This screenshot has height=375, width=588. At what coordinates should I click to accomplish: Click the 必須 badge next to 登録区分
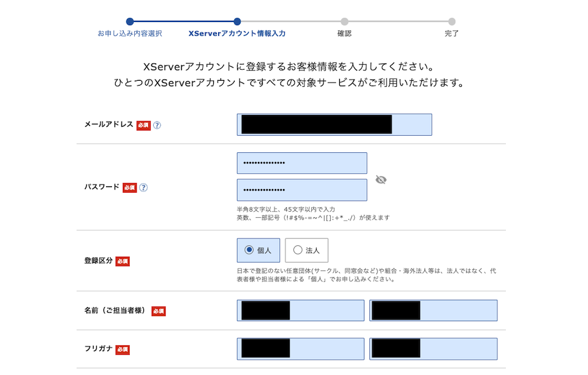coord(123,261)
